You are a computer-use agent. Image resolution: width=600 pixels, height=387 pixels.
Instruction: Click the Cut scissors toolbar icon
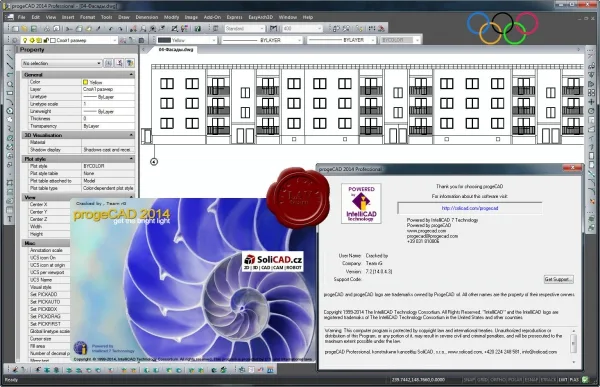[x=69, y=29]
